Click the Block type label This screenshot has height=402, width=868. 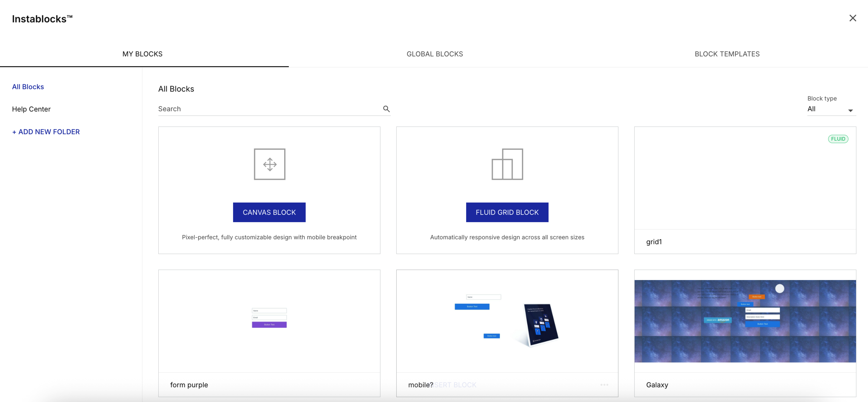[x=822, y=98]
